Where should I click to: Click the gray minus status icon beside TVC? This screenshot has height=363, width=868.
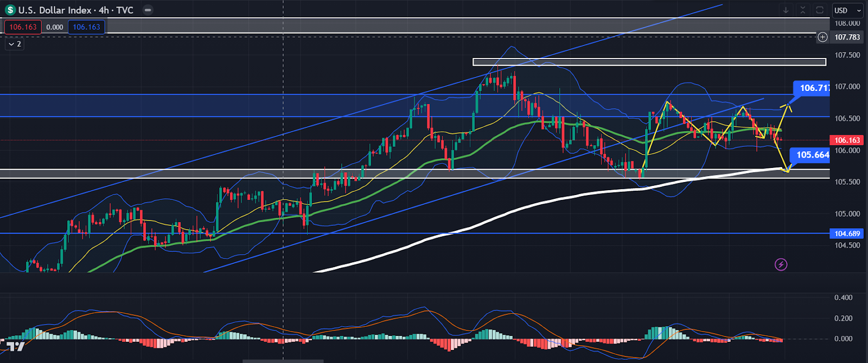[148, 10]
